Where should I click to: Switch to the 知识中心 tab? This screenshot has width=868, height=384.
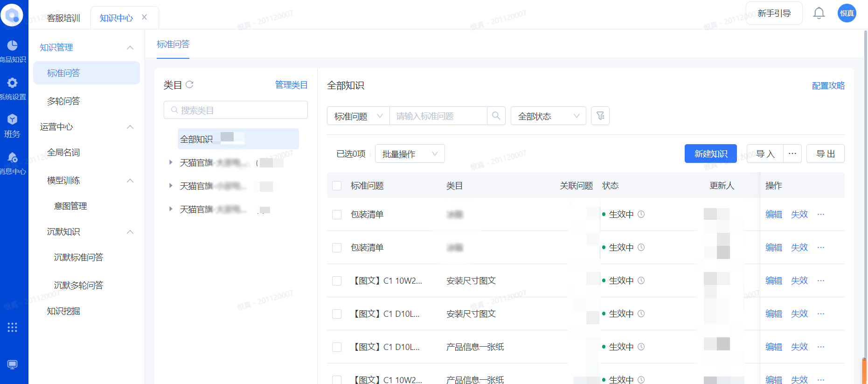click(116, 18)
